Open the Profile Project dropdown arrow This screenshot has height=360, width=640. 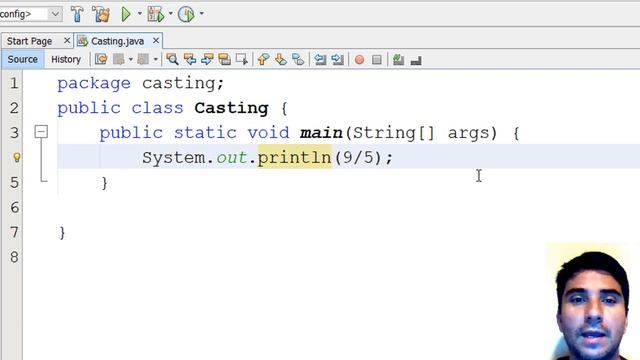tap(201, 14)
